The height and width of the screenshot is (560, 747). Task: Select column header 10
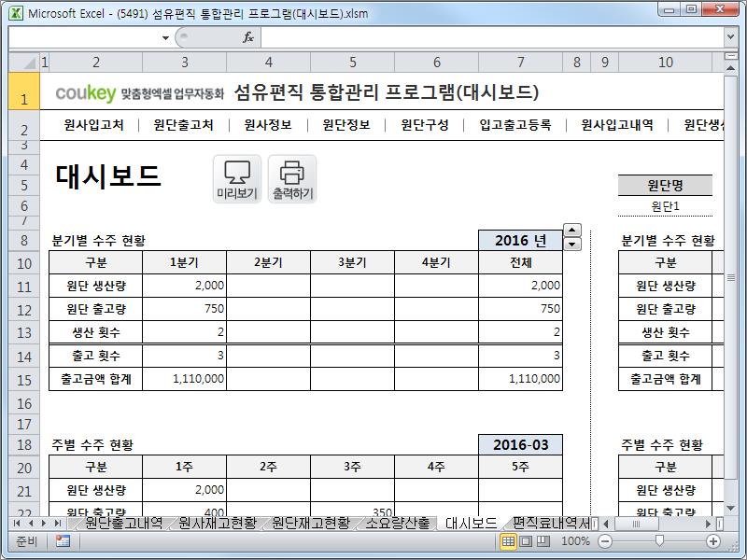[x=665, y=63]
